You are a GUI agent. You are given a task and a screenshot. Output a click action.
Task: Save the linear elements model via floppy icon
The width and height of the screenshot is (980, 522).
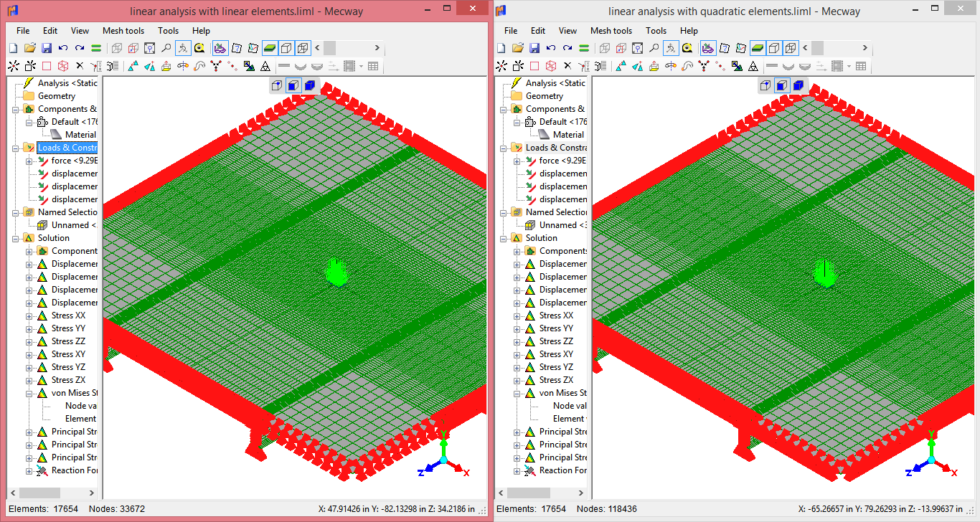click(46, 48)
